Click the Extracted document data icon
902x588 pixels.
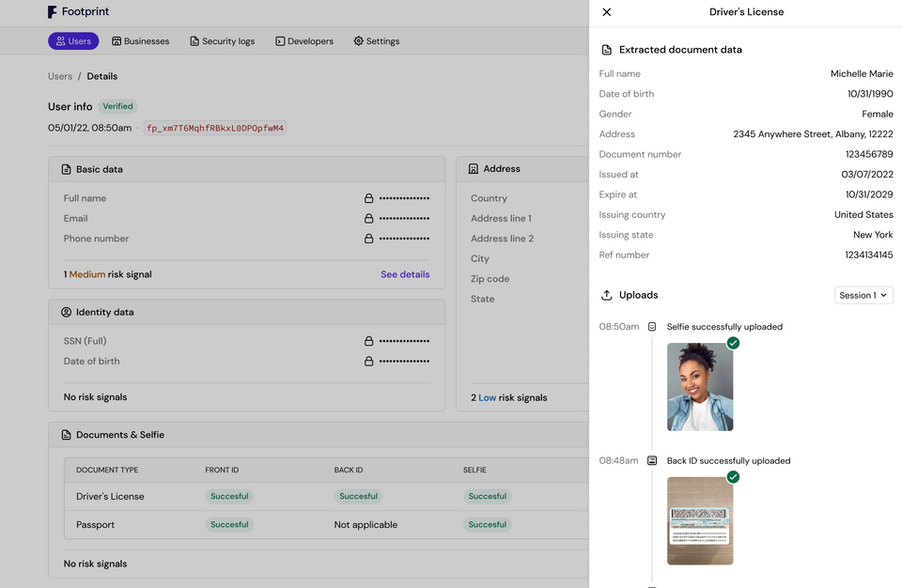[x=607, y=50]
